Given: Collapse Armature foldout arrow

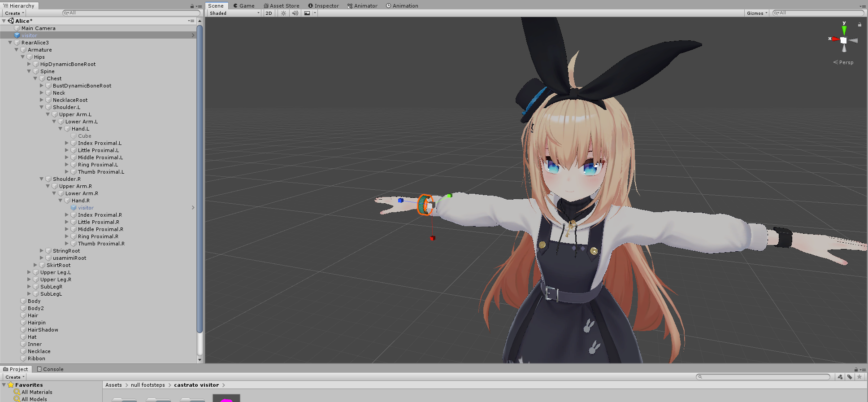Looking at the screenshot, I should pyautogui.click(x=17, y=50).
